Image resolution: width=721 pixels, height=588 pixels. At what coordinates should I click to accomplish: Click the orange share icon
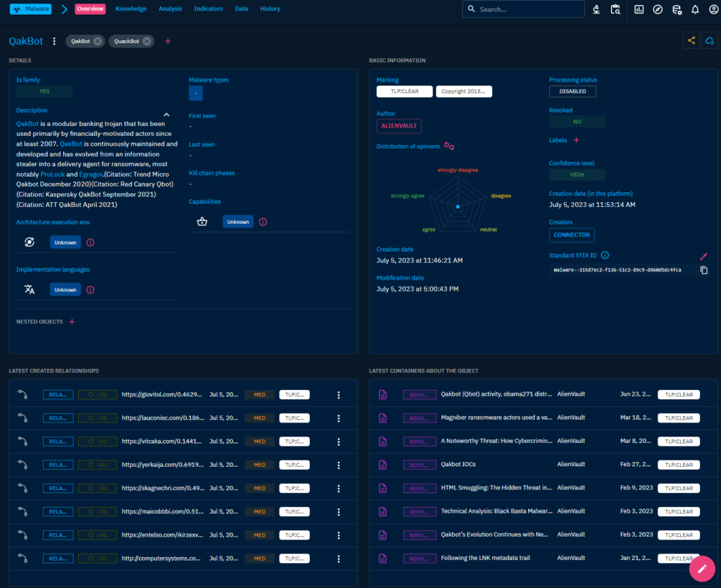[x=691, y=41]
